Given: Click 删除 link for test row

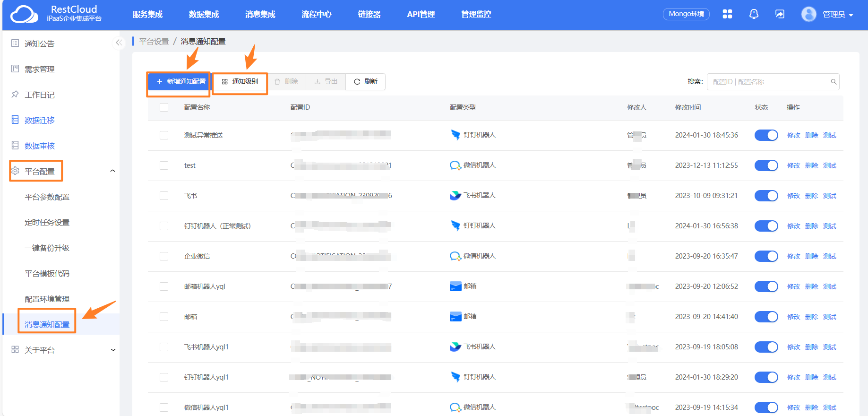Looking at the screenshot, I should tap(811, 165).
